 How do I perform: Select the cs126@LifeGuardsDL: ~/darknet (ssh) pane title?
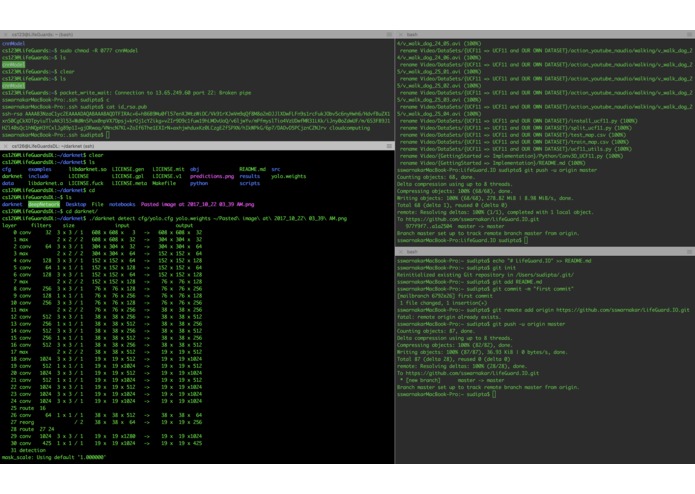(53, 146)
